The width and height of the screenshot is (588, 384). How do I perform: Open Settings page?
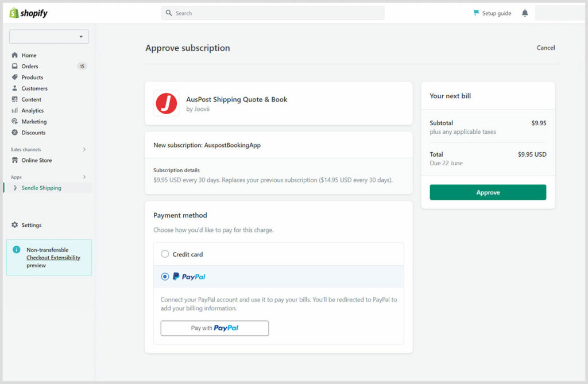coord(32,224)
